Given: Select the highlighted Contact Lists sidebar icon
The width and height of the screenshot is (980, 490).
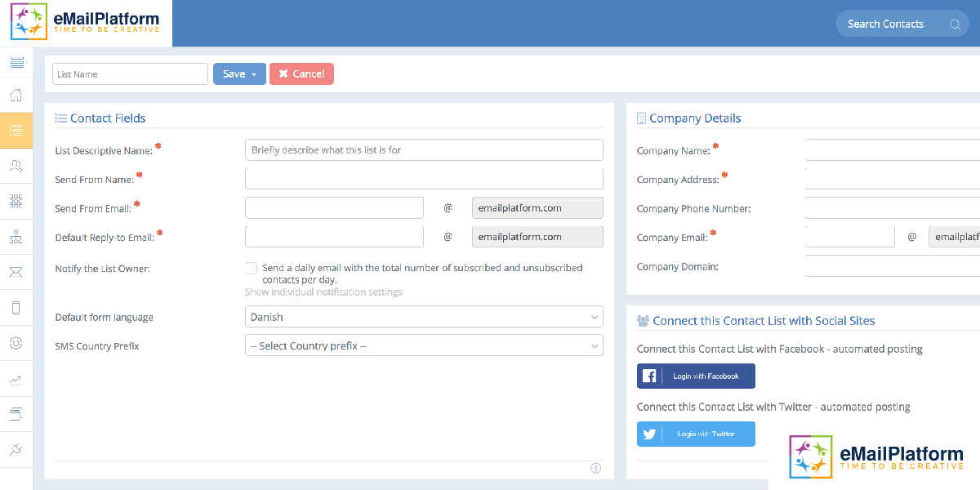Looking at the screenshot, I should point(16,129).
